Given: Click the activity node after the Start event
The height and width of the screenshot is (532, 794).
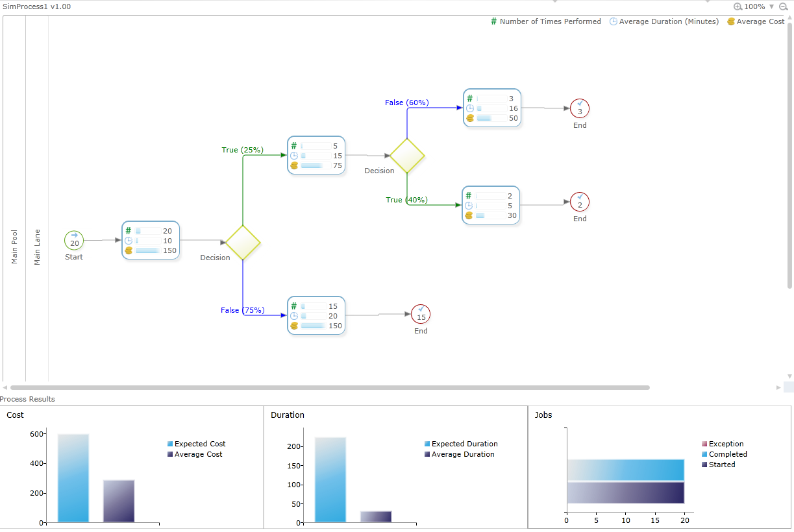Looking at the screenshot, I should click(151, 240).
